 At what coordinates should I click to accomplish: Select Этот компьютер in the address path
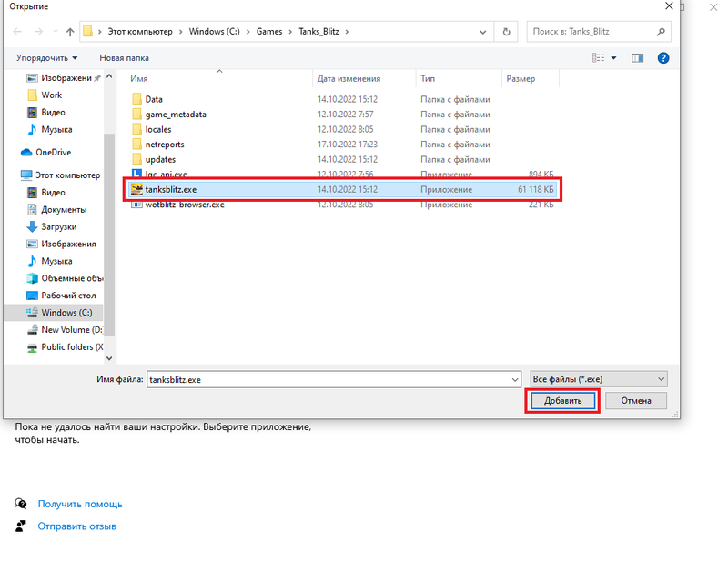pos(140,32)
